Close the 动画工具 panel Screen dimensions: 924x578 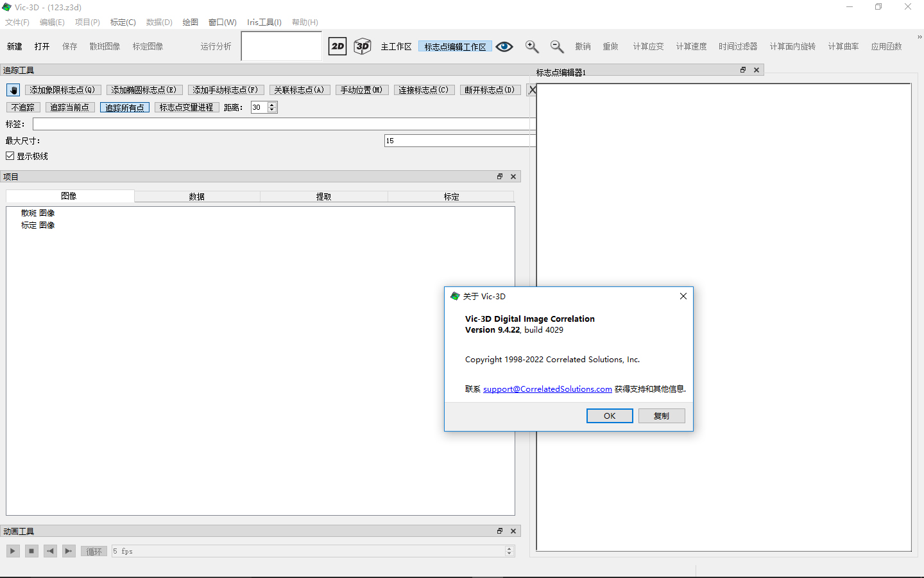point(513,531)
